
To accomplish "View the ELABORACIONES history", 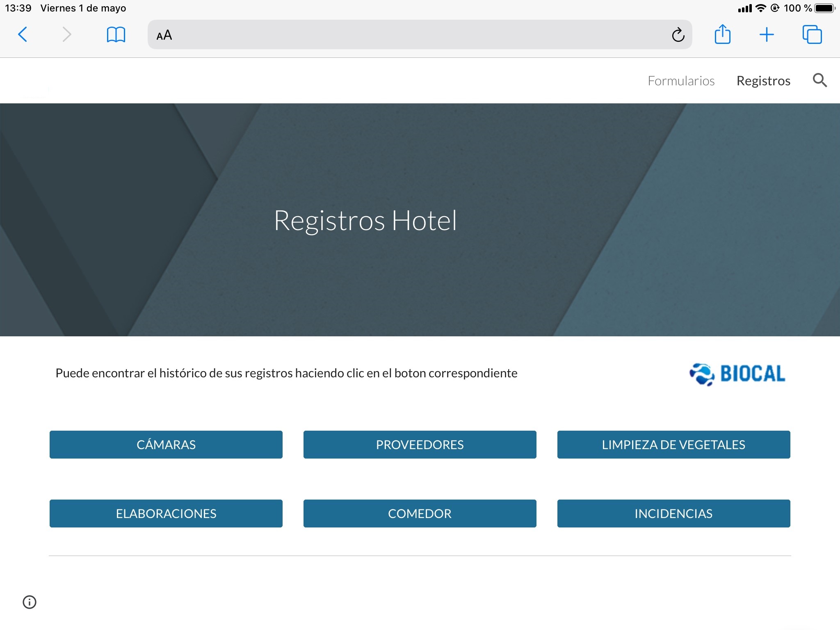I will coord(166,514).
